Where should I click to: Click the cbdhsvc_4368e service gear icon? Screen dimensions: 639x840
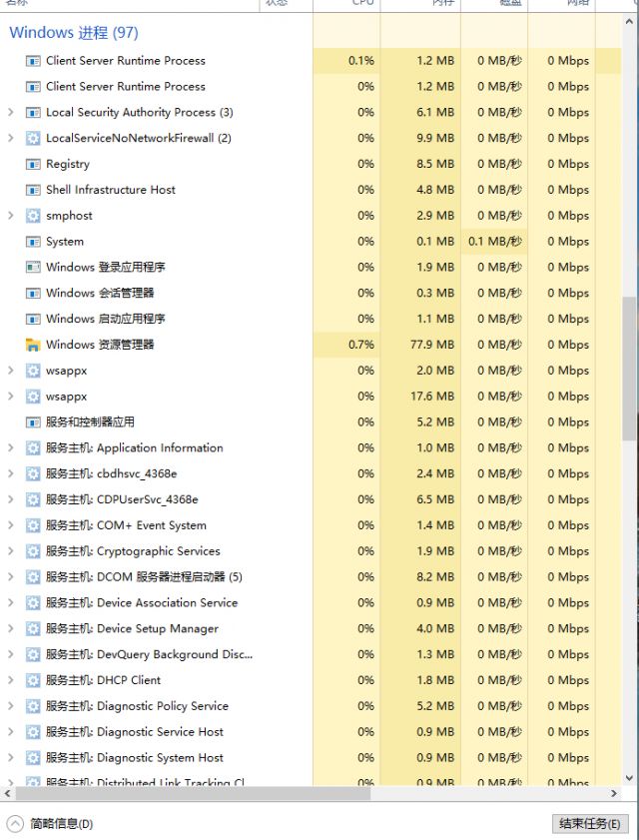tap(33, 474)
